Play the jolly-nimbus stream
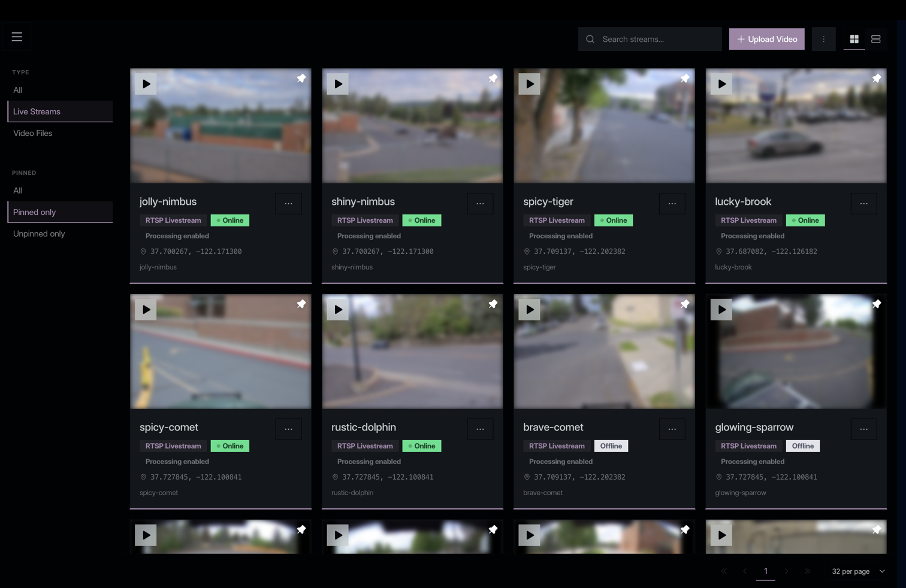Viewport: 906px width, 588px height. point(146,84)
